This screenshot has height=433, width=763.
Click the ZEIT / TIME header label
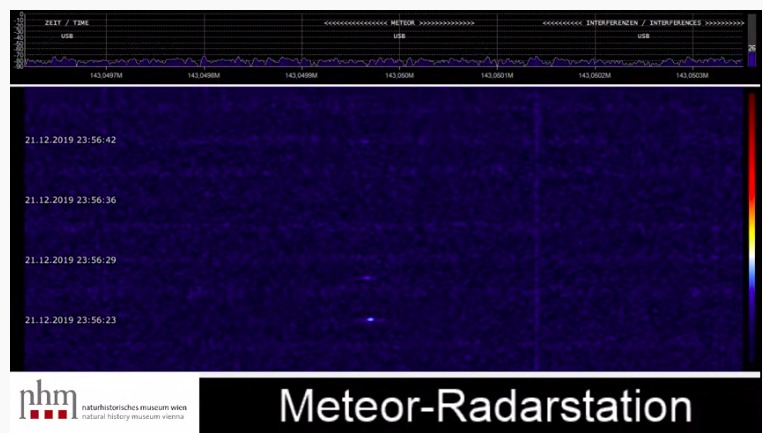(x=67, y=22)
